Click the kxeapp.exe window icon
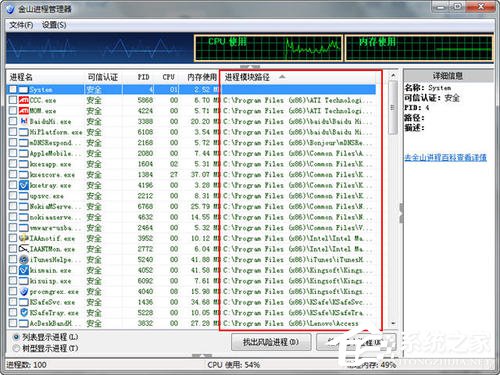500x375 pixels. pyautogui.click(x=24, y=164)
